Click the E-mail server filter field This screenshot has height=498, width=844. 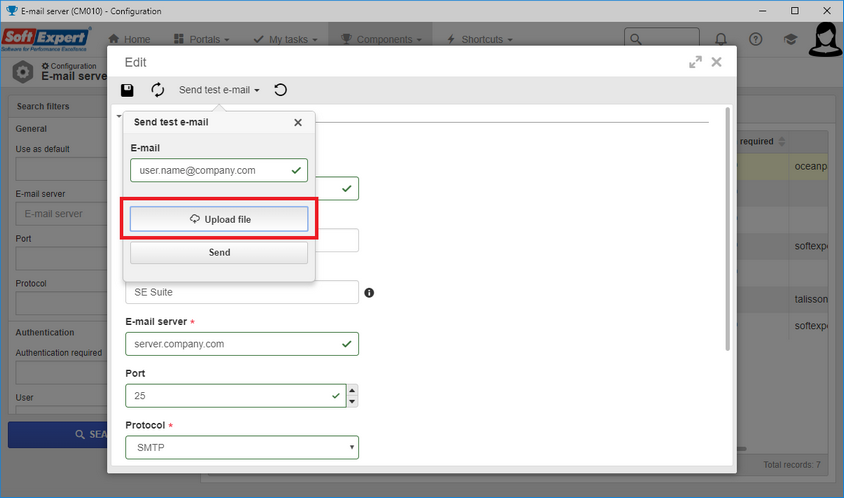click(61, 214)
